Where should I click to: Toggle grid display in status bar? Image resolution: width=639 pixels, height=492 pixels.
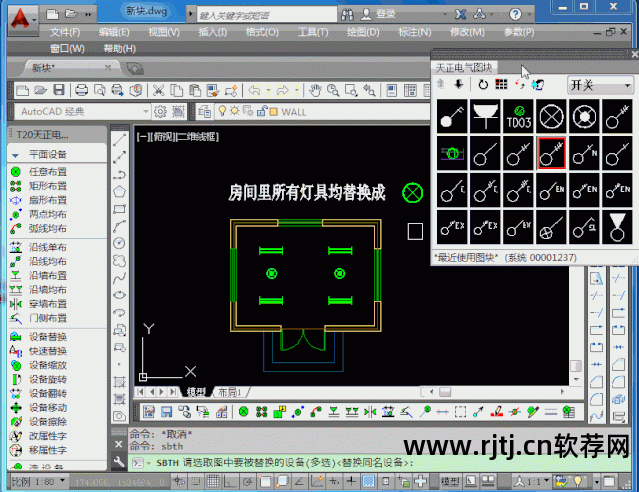[213, 482]
